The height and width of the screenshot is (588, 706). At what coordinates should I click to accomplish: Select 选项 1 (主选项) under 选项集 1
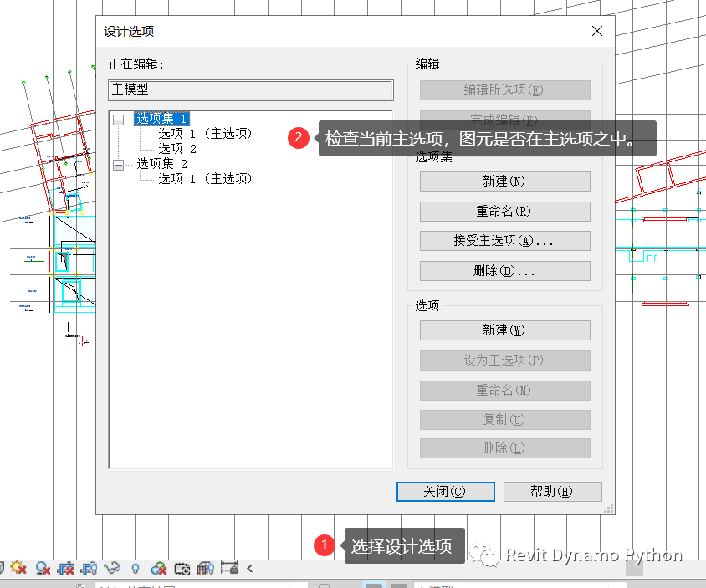tap(205, 134)
